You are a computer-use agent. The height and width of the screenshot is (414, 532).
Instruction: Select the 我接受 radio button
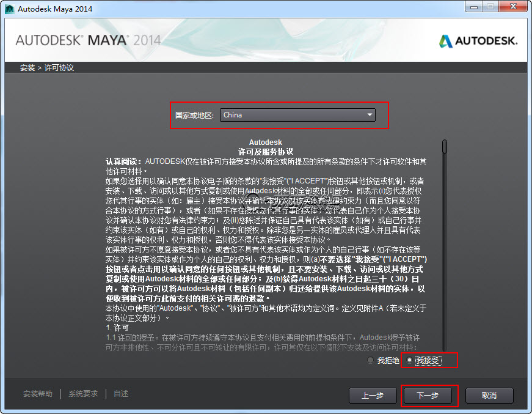[409, 360]
